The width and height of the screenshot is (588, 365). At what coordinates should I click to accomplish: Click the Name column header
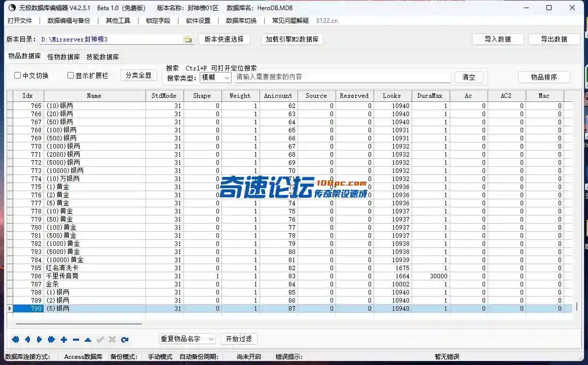94,96
